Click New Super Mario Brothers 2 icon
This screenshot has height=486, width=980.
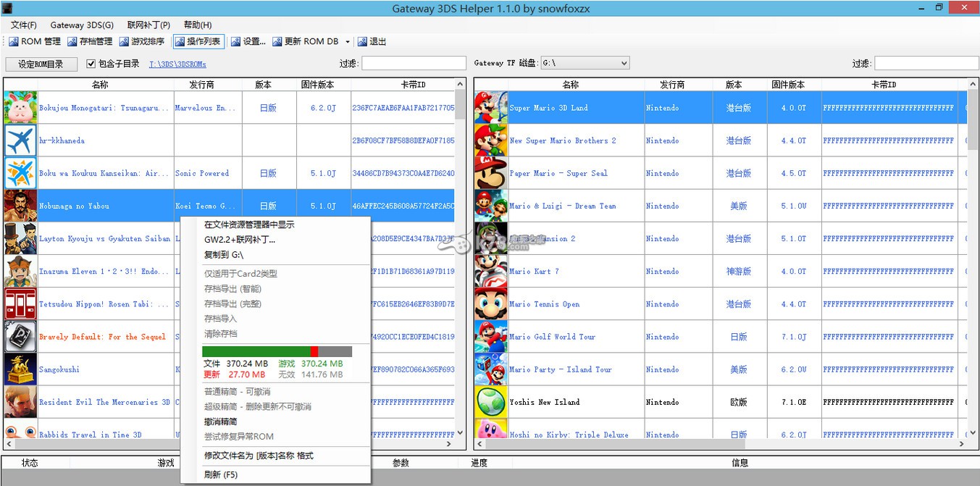click(x=491, y=141)
